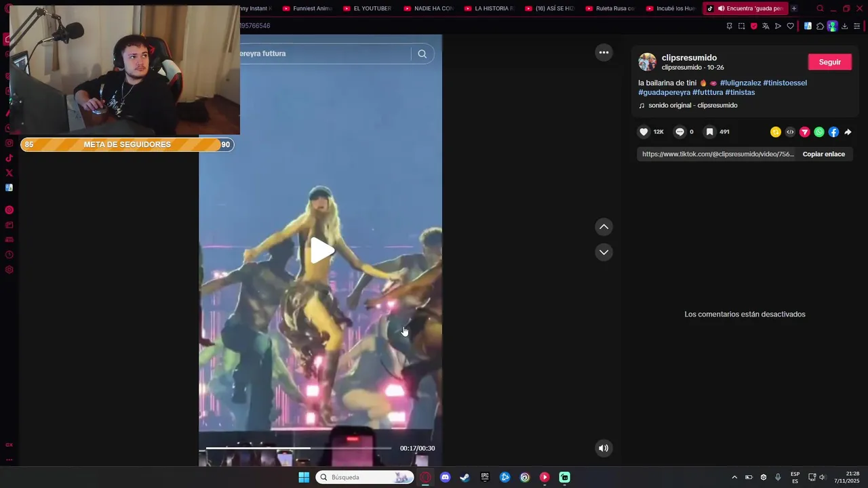Open TikTok from the browser sidebar
The width and height of the screenshot is (868, 488).
[9, 158]
